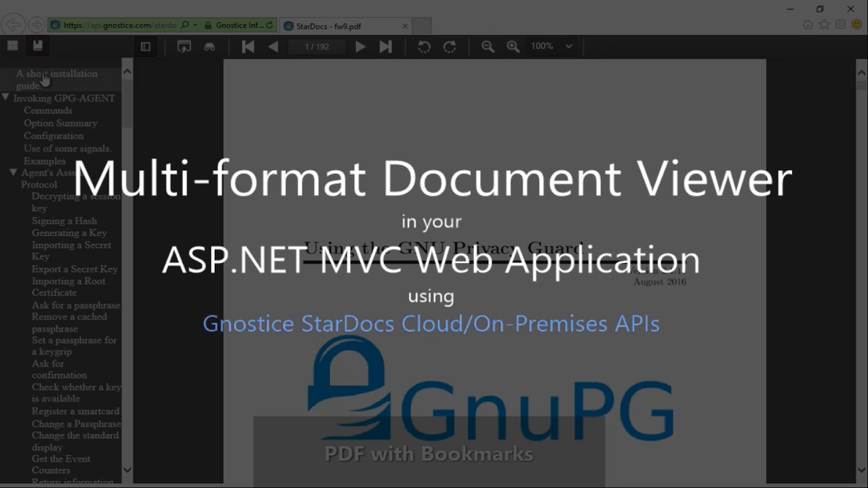Open the Examples bookmark
The width and height of the screenshot is (868, 488).
[x=45, y=161]
